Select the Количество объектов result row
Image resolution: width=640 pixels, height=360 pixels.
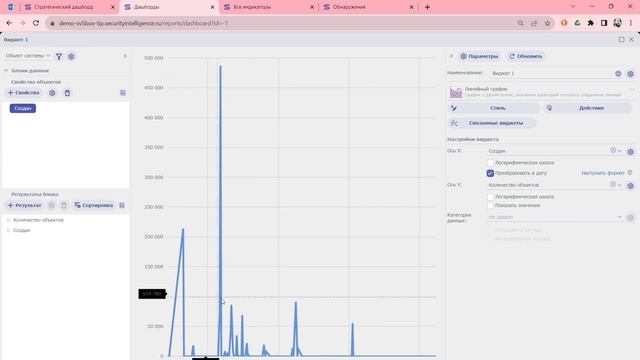point(38,220)
